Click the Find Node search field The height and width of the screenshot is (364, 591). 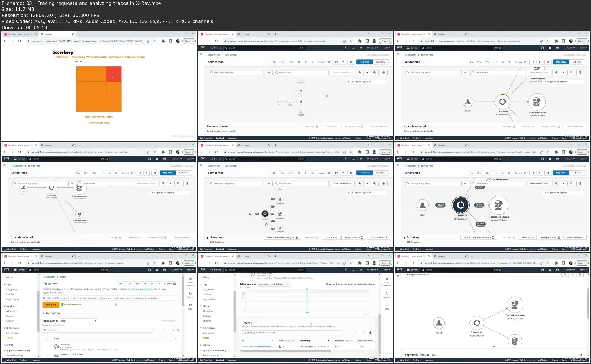pyautogui.click(x=98, y=330)
